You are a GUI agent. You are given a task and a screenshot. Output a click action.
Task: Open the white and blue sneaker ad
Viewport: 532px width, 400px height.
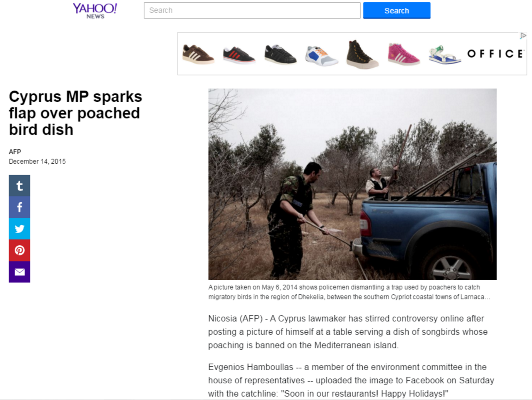321,56
